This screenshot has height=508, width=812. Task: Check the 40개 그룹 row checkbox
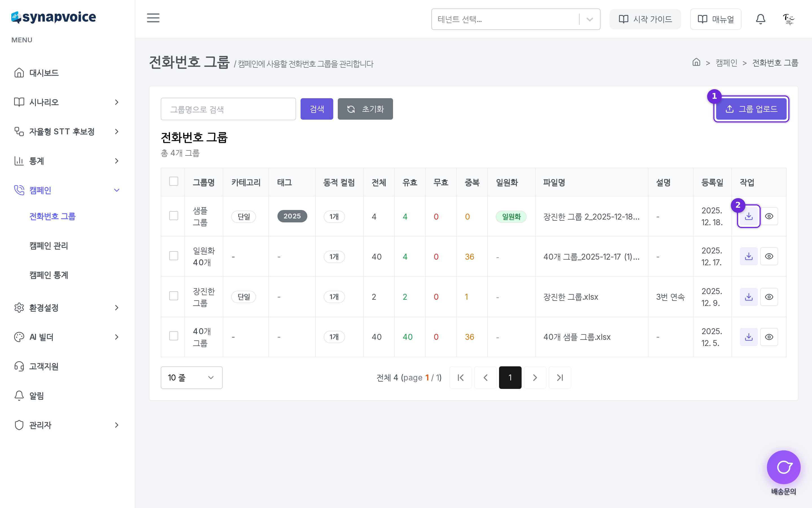(173, 336)
